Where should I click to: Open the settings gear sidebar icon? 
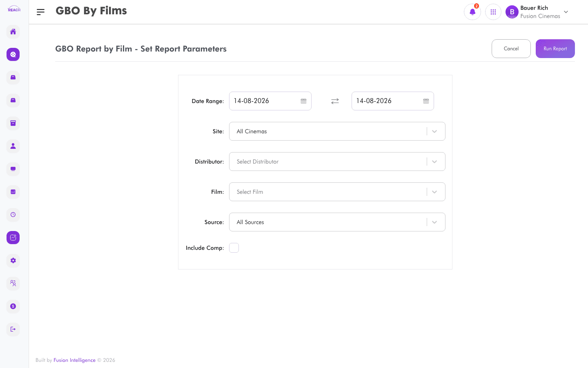coord(13,260)
